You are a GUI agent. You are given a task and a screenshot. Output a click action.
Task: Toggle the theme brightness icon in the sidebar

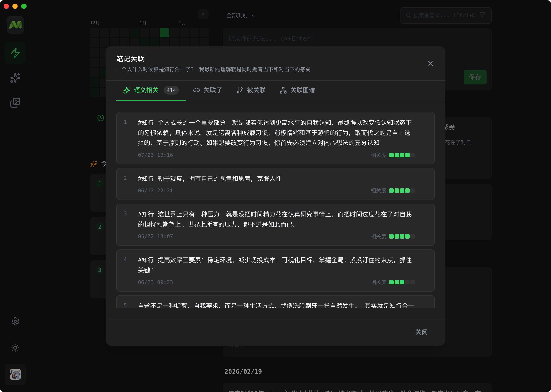click(x=15, y=348)
